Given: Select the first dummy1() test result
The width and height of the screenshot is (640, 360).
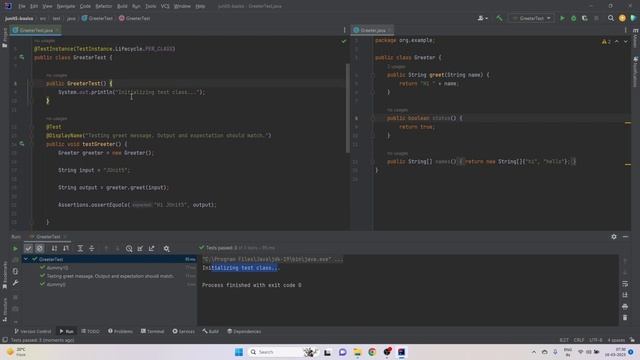Looking at the screenshot, I should click(57, 268).
